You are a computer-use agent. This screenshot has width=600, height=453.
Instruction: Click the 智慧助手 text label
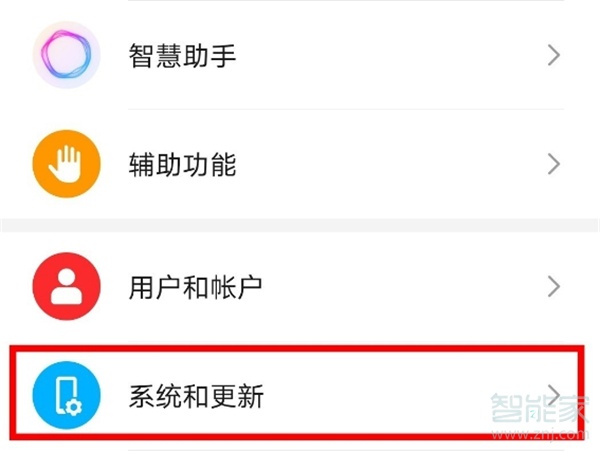click(x=183, y=55)
